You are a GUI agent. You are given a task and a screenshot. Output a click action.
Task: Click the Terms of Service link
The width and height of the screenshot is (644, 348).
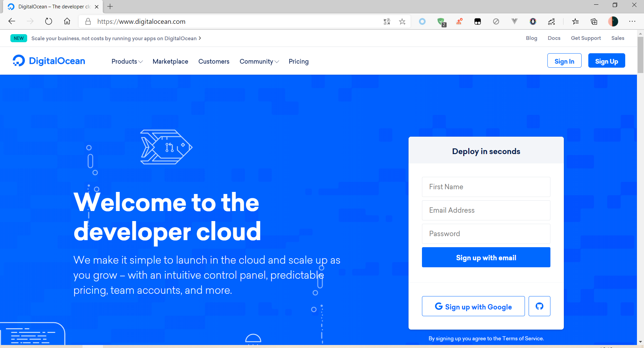523,338
